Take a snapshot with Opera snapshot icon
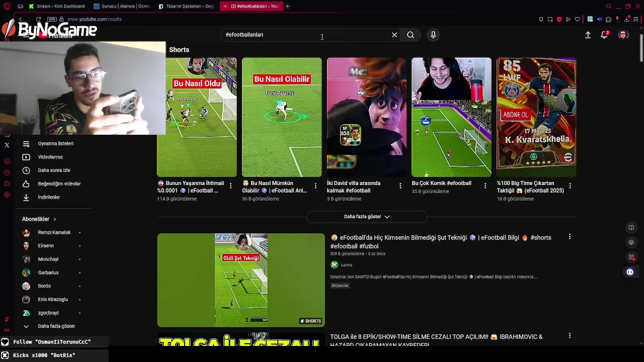 [x=550, y=19]
